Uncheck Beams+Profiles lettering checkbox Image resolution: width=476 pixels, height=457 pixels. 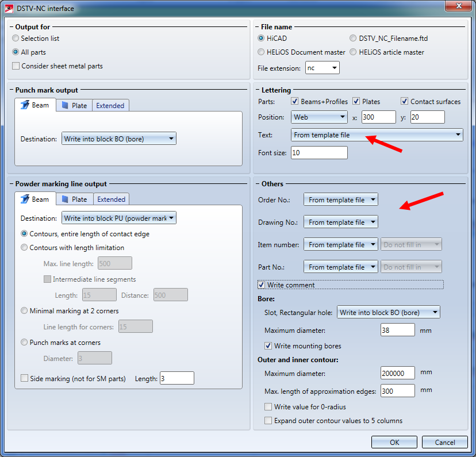pyautogui.click(x=294, y=101)
